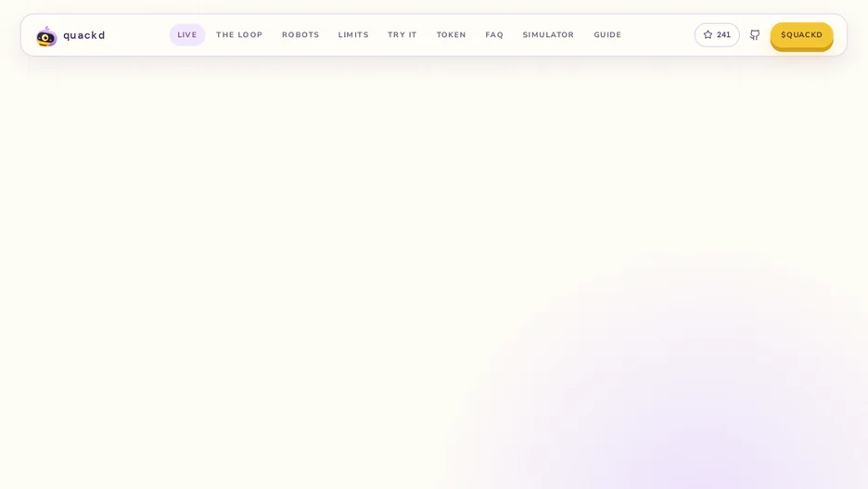
Task: Jump to the LIMITS section
Action: click(353, 35)
